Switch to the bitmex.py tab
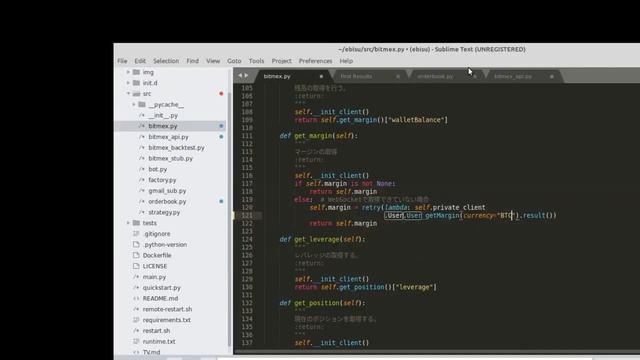 pyautogui.click(x=277, y=76)
